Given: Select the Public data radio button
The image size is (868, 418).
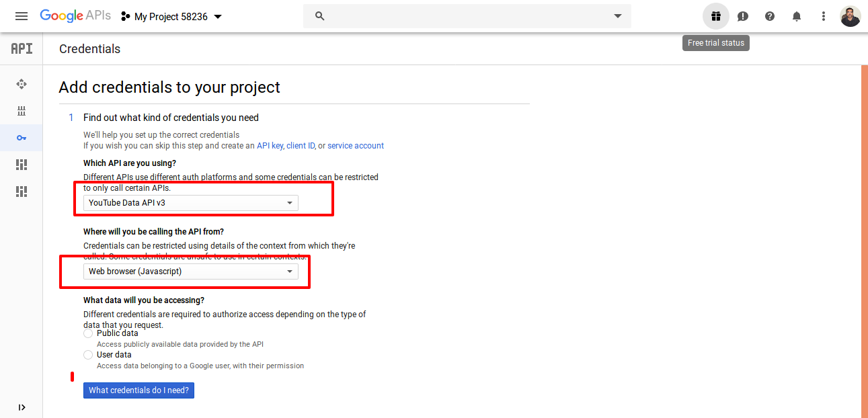Looking at the screenshot, I should [88, 333].
